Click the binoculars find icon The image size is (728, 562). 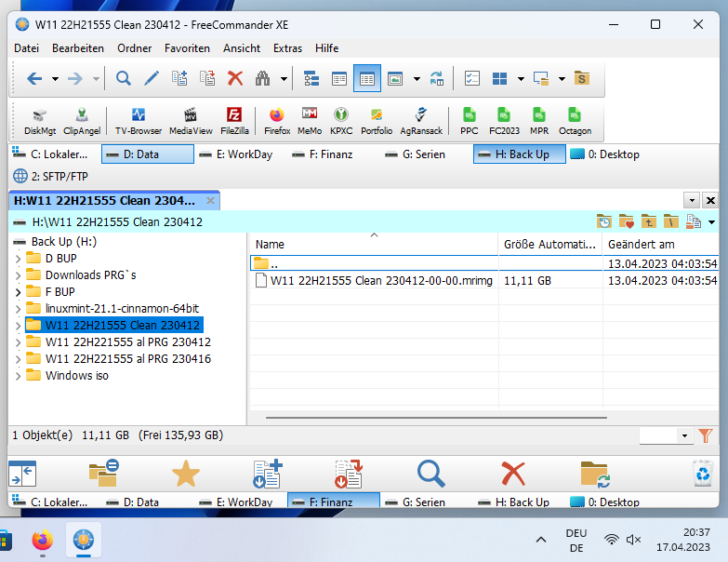pos(263,78)
